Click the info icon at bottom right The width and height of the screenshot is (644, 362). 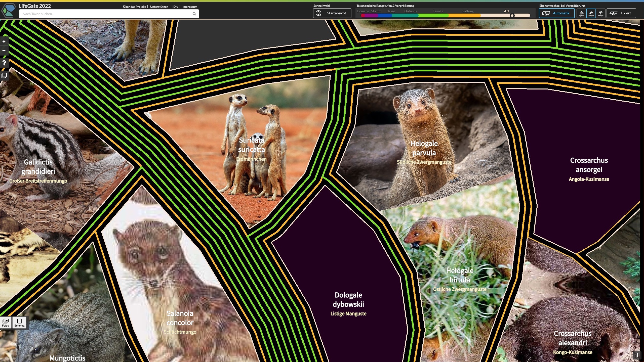(x=637, y=355)
